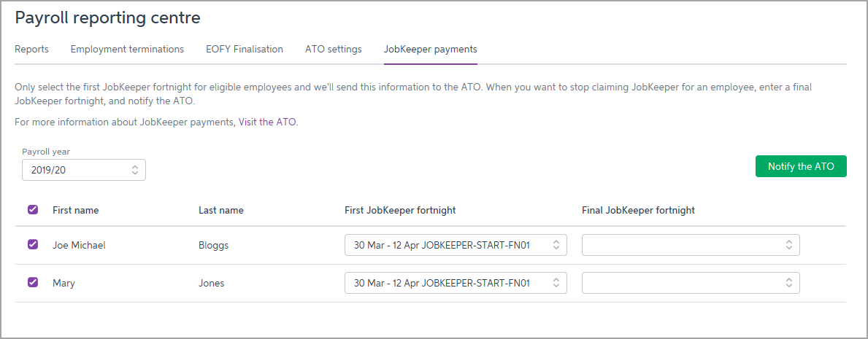This screenshot has width=868, height=339.
Task: Open Mary's First JobKeeper fortnight dropdown
Action: [456, 283]
